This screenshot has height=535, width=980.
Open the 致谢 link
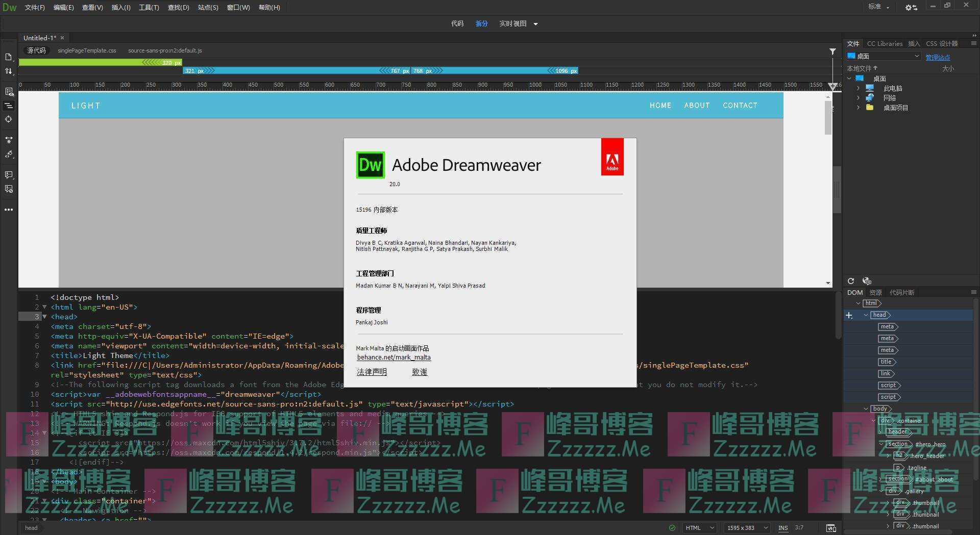coord(420,372)
